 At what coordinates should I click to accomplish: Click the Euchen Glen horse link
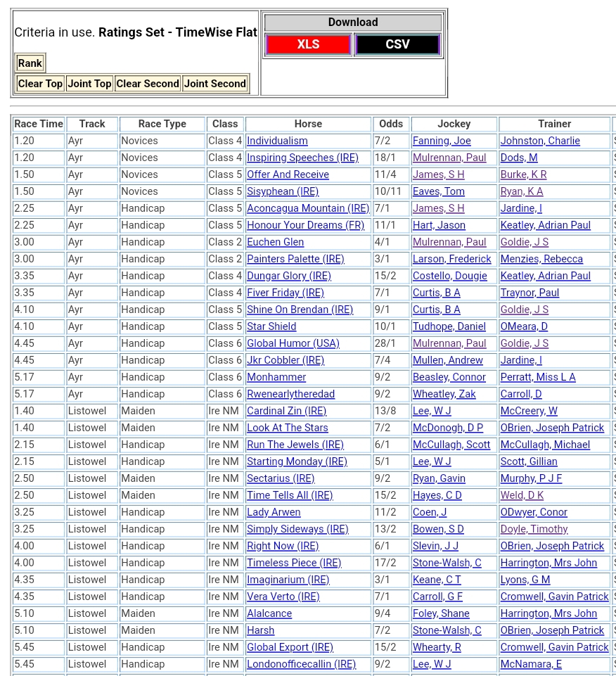point(275,242)
